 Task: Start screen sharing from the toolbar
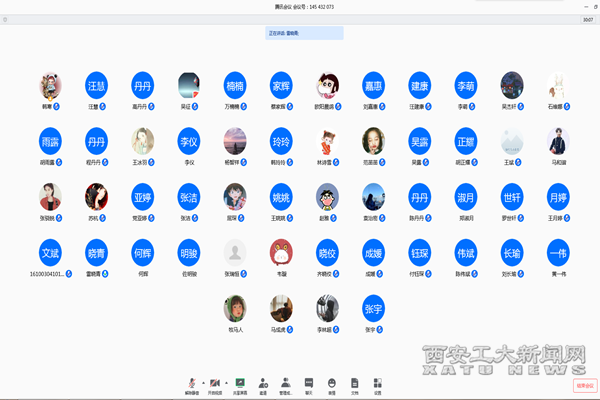point(240,383)
